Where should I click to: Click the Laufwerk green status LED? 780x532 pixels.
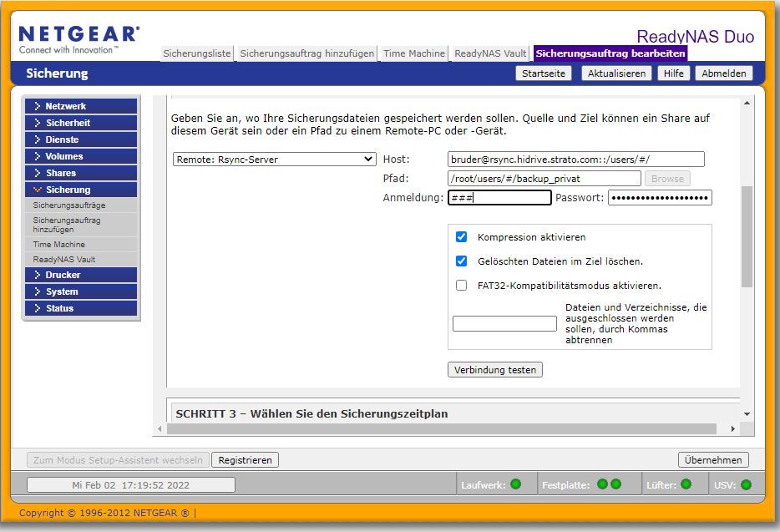coord(515,484)
